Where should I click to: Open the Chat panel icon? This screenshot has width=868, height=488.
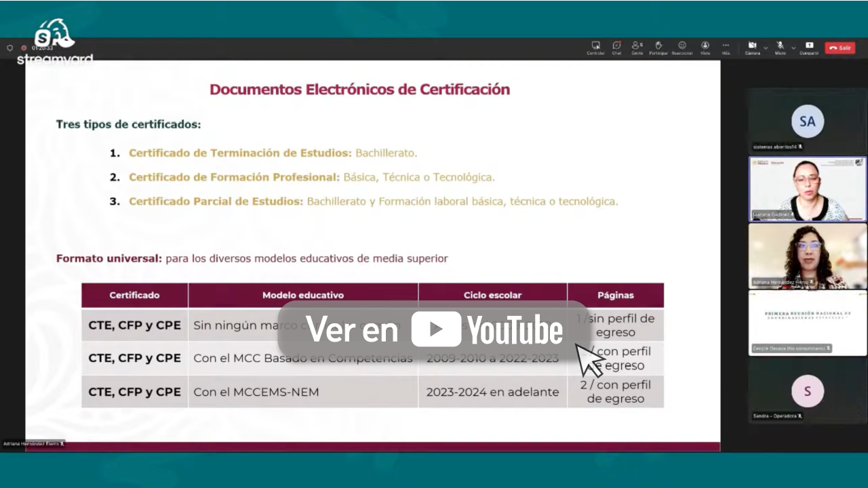tap(616, 47)
